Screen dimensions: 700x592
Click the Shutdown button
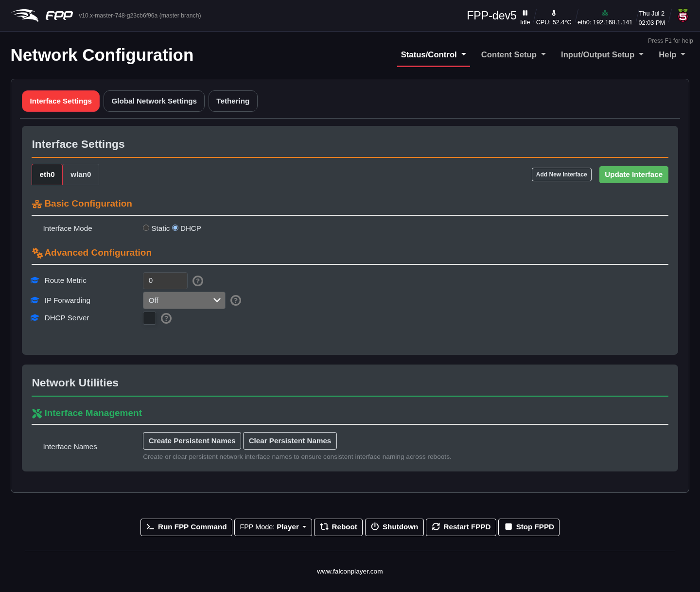point(394,527)
